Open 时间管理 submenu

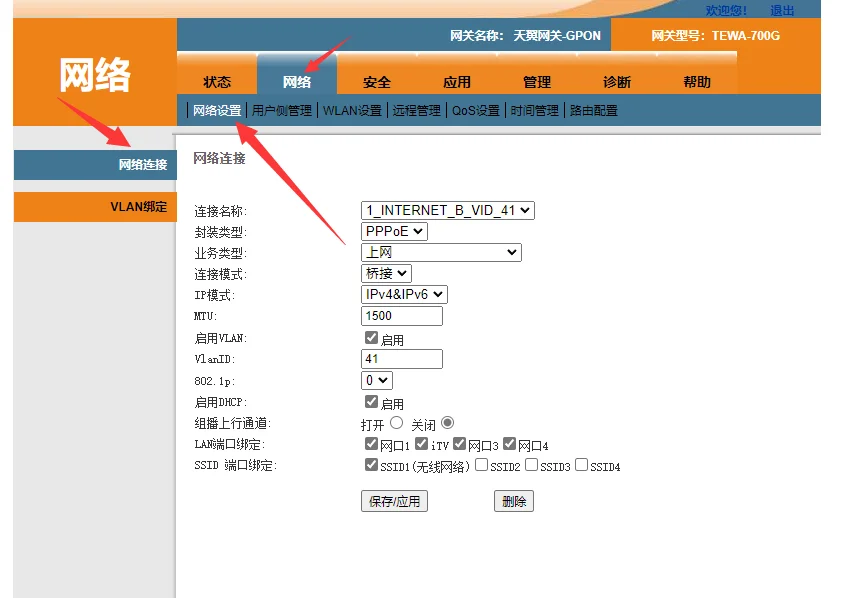pos(535,111)
